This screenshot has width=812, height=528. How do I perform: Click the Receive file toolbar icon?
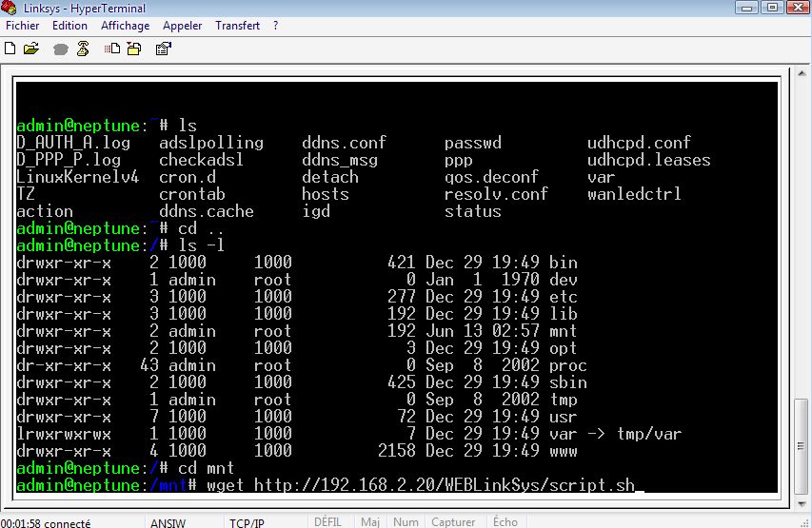click(134, 49)
